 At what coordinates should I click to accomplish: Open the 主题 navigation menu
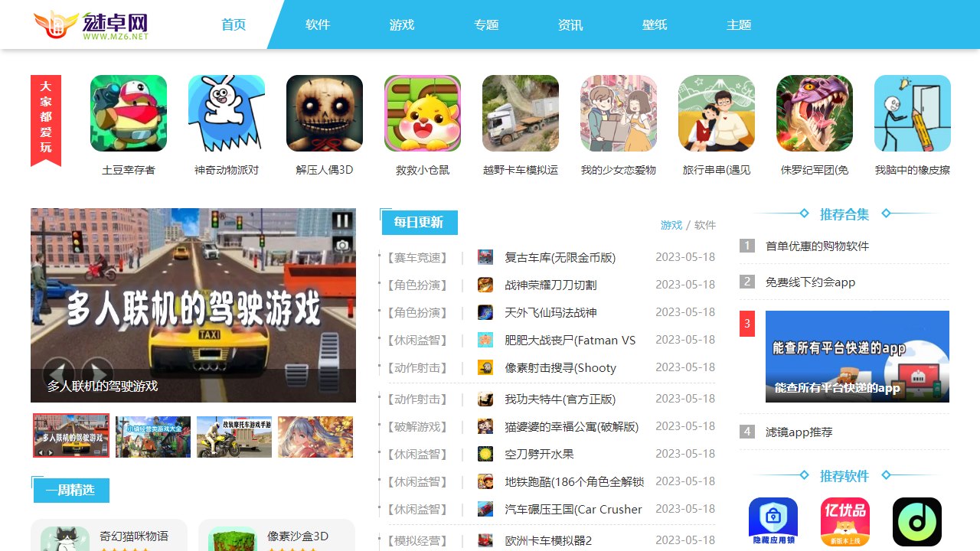(739, 24)
